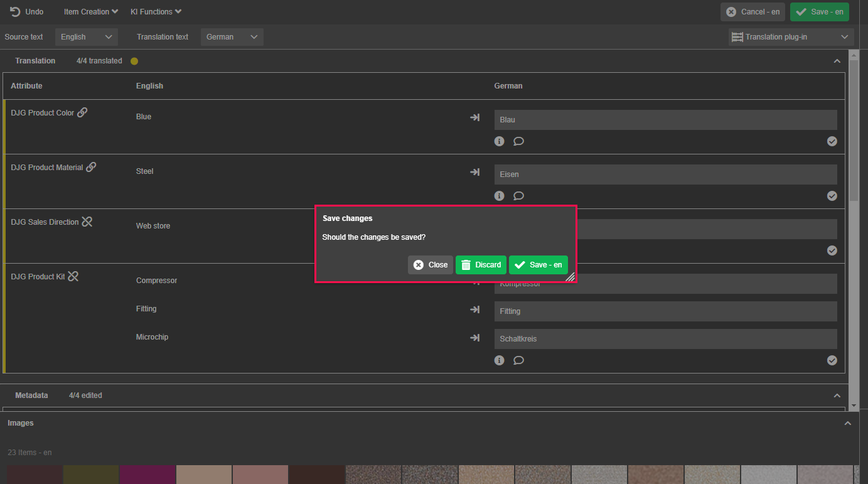Click the copy-source arrow beside Steel
Screen dimensions: 868x484
click(x=474, y=172)
